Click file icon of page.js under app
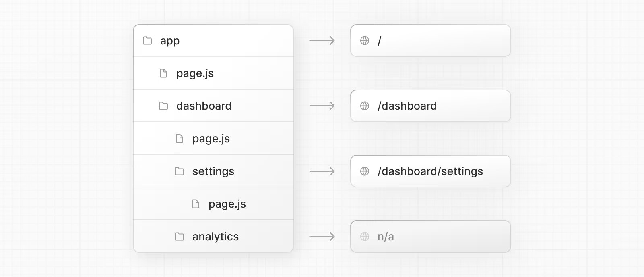644x277 pixels. [163, 73]
